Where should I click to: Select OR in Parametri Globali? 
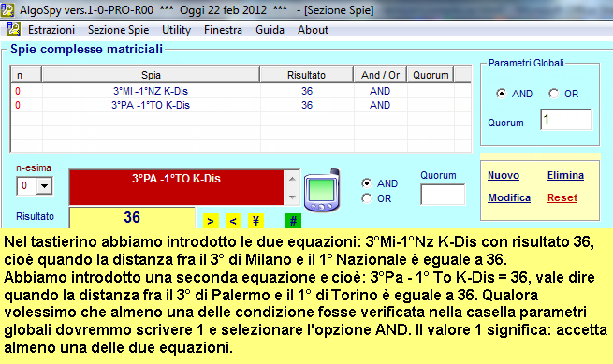(x=553, y=94)
